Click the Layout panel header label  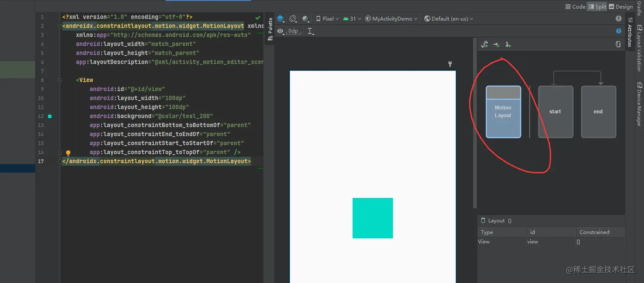point(496,221)
